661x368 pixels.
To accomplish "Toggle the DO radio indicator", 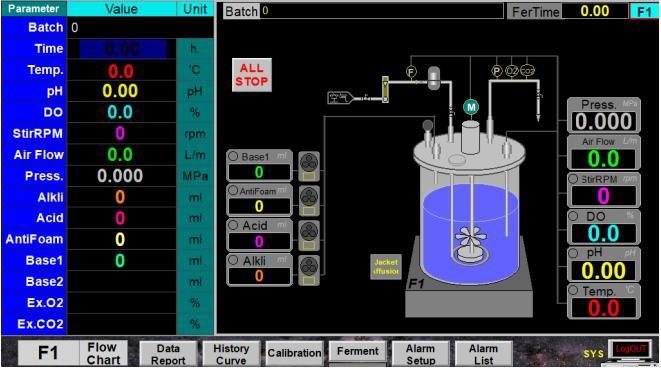I will (x=573, y=216).
